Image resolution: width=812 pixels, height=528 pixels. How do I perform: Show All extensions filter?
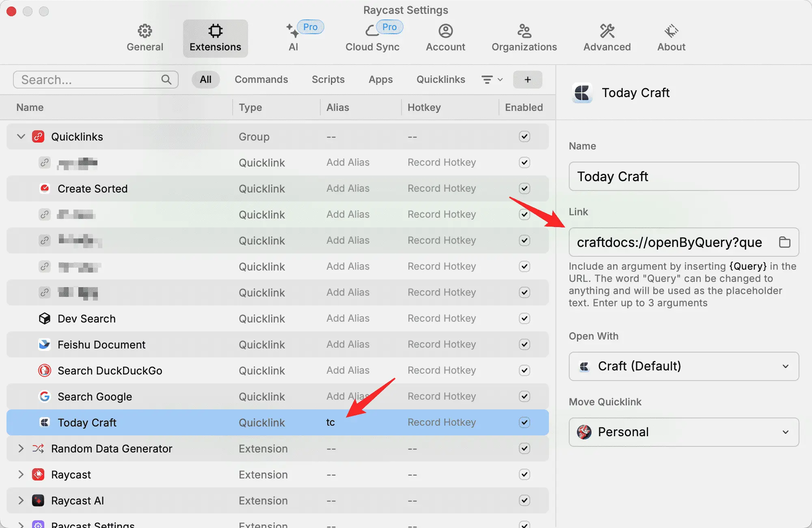point(206,80)
